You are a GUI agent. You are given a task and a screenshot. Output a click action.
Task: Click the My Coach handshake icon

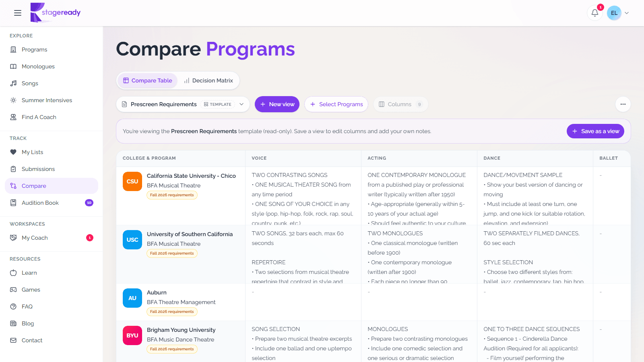[13, 238]
